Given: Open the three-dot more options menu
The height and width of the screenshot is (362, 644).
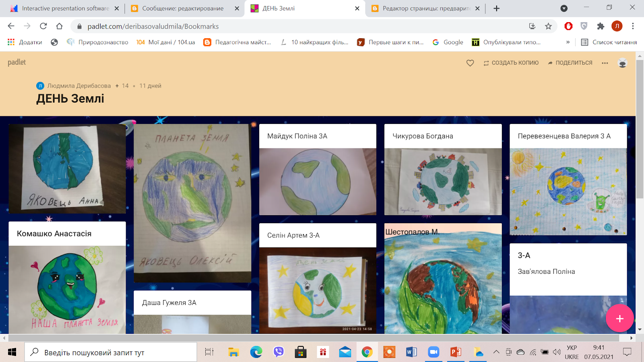Looking at the screenshot, I should coord(605,63).
